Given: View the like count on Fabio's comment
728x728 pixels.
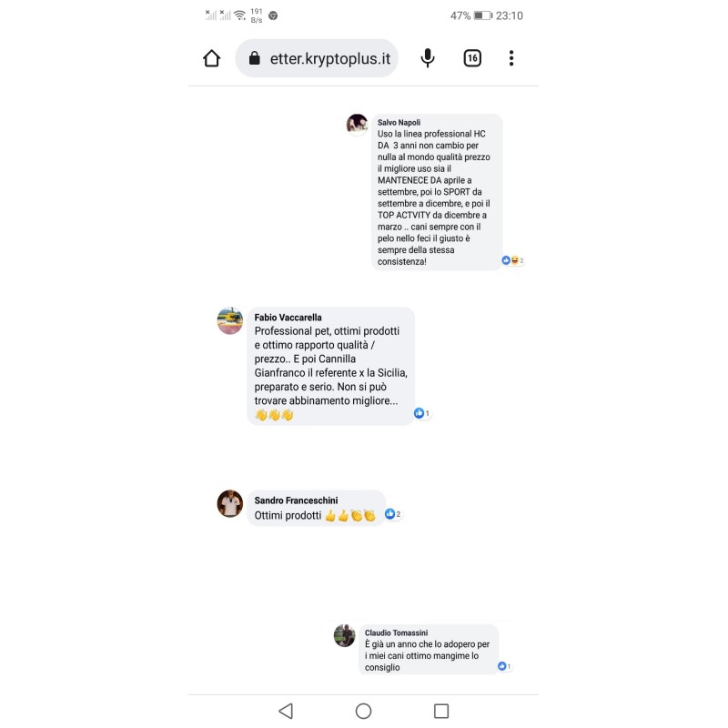Looking at the screenshot, I should click(422, 413).
